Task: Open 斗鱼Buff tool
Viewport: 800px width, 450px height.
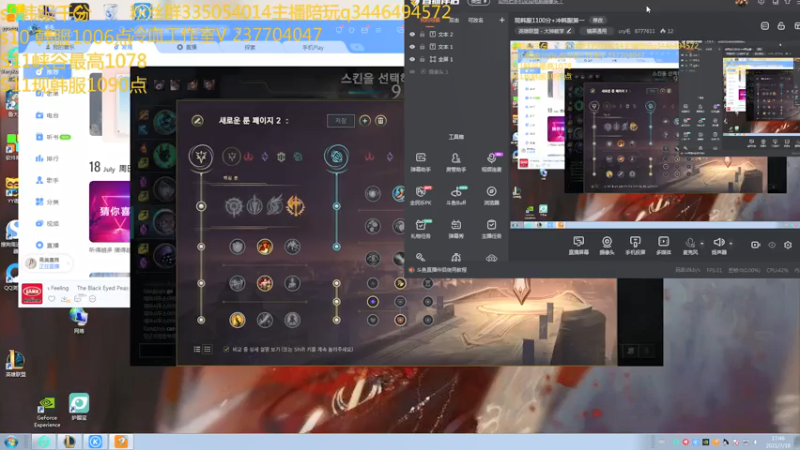Action: point(456,195)
